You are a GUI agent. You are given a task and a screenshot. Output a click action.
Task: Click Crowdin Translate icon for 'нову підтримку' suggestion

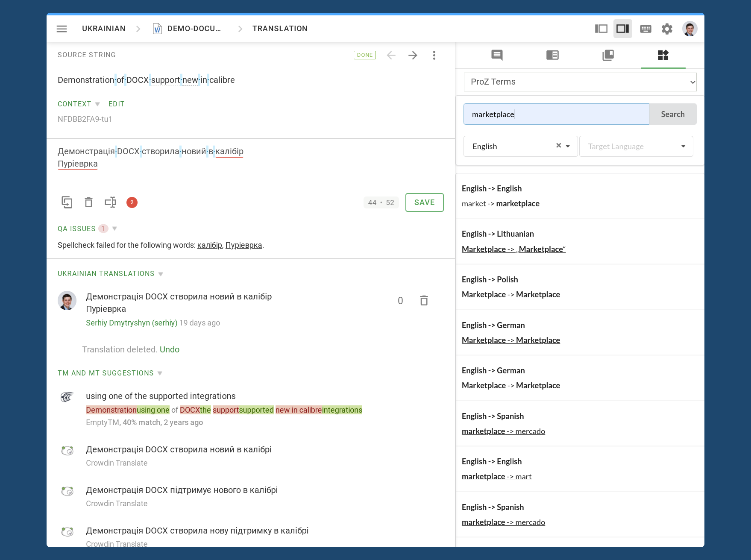click(x=67, y=531)
